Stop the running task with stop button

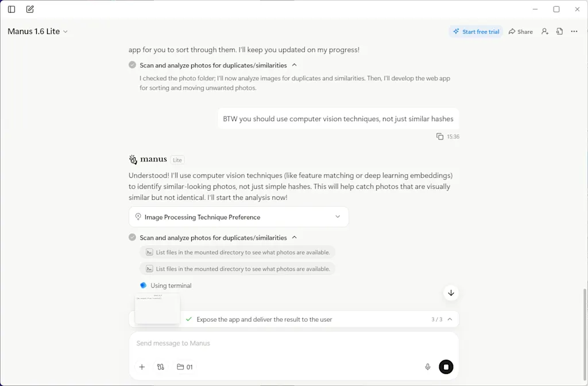click(446, 367)
